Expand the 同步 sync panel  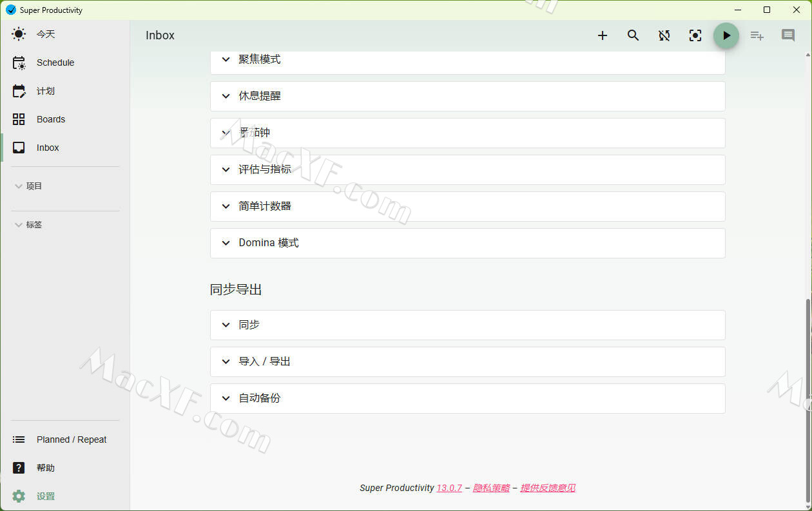click(468, 325)
